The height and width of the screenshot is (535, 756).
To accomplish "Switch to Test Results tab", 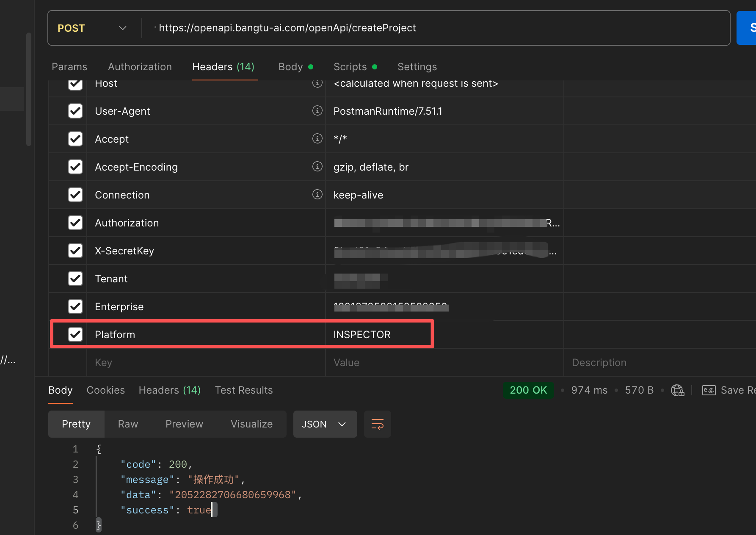I will point(244,390).
